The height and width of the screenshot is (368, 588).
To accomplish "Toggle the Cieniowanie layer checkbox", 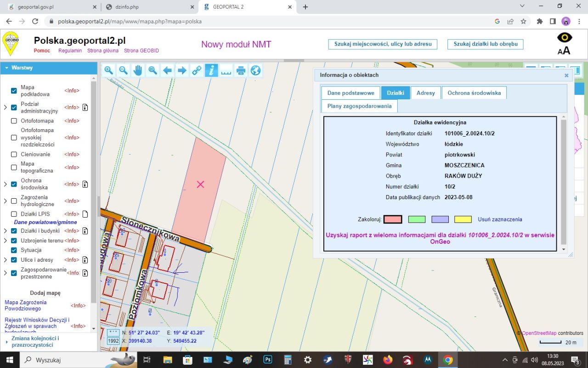I will tap(14, 155).
